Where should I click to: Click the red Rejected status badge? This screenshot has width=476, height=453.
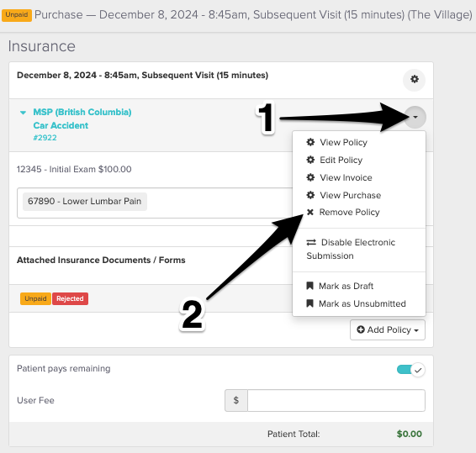tap(70, 298)
